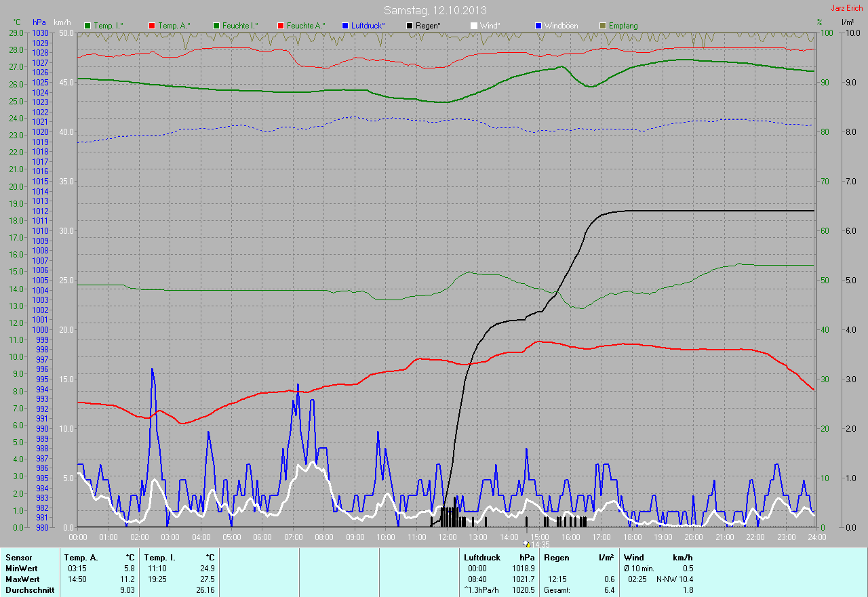Select the red Feuchte A. legend swatch

(281, 26)
